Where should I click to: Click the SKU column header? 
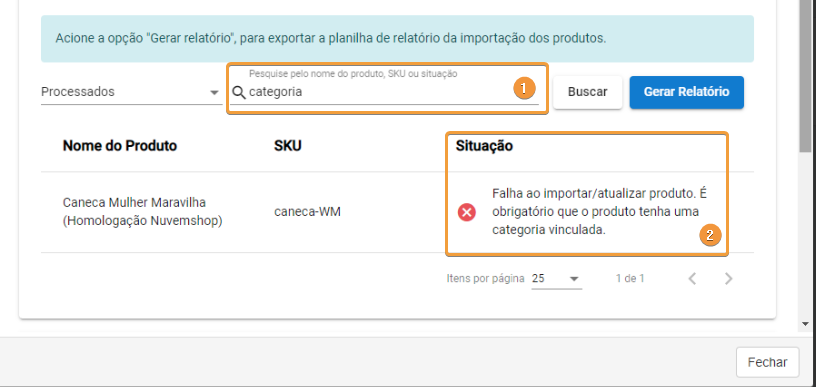point(288,146)
